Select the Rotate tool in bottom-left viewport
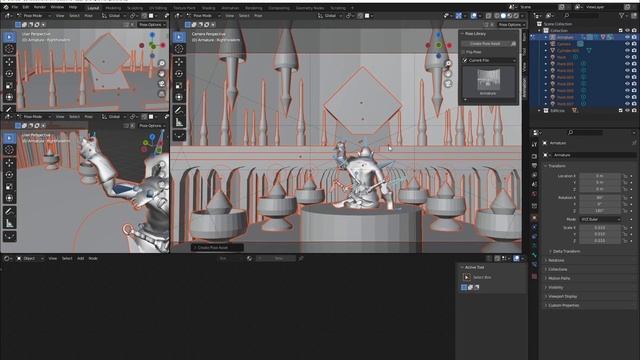 [x=9, y=175]
